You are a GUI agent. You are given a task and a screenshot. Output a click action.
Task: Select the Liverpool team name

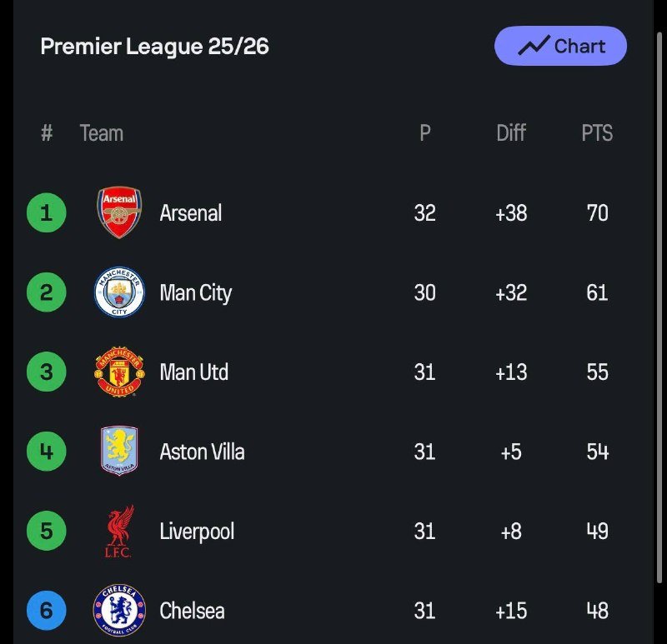pyautogui.click(x=197, y=532)
